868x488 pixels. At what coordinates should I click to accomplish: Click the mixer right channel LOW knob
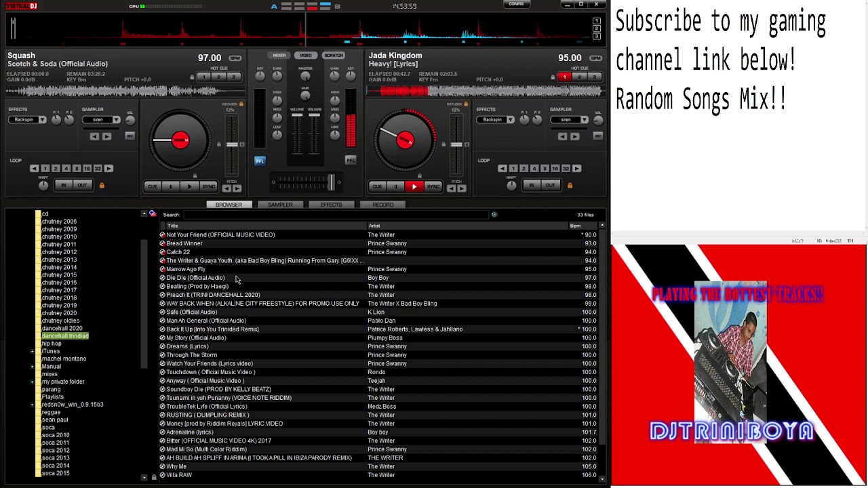pyautogui.click(x=335, y=135)
